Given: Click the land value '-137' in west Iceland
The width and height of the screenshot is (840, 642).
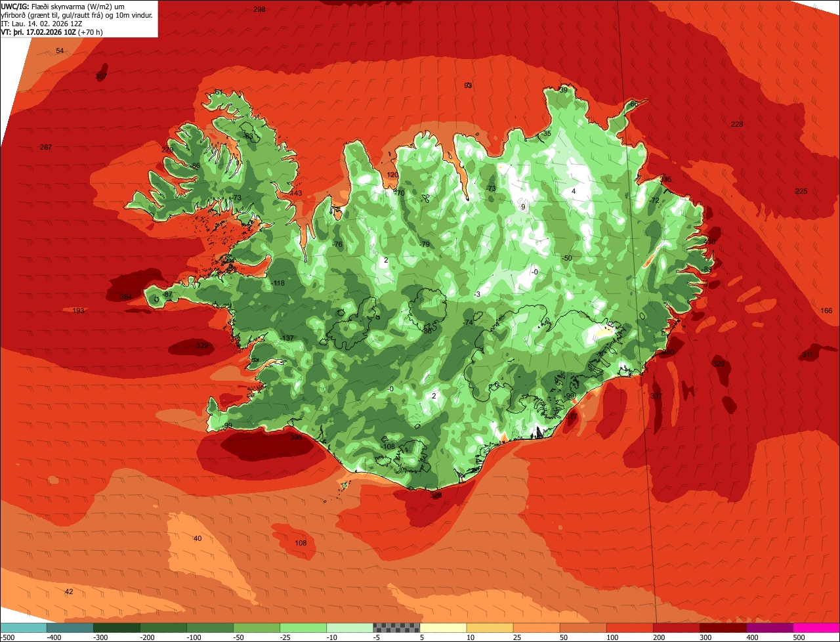Looking at the screenshot, I should click(287, 338).
